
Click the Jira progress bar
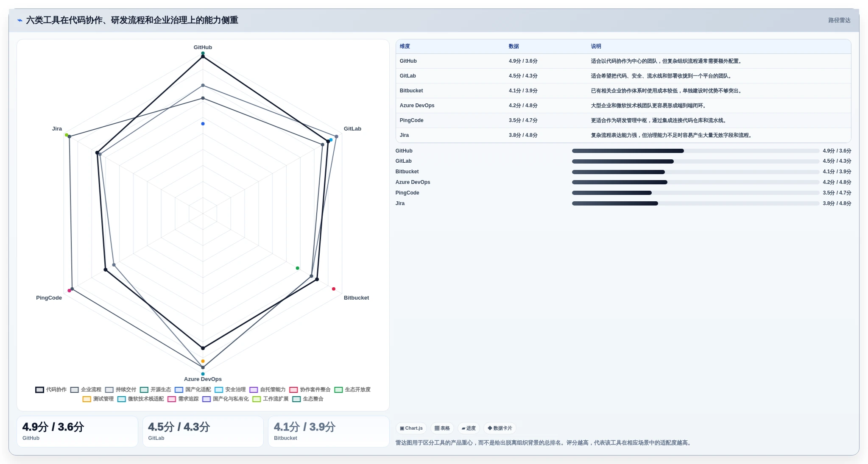pyautogui.click(x=695, y=203)
